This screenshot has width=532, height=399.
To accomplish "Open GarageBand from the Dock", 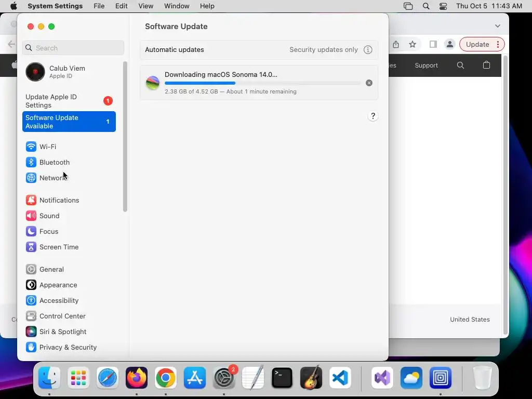I will pos(311,378).
